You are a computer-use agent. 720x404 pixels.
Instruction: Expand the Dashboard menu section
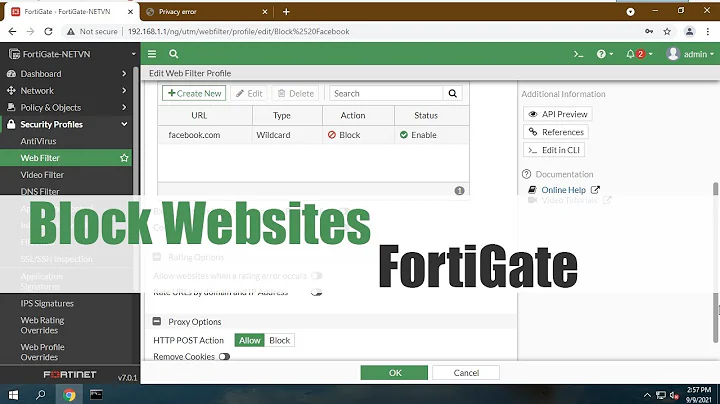66,74
